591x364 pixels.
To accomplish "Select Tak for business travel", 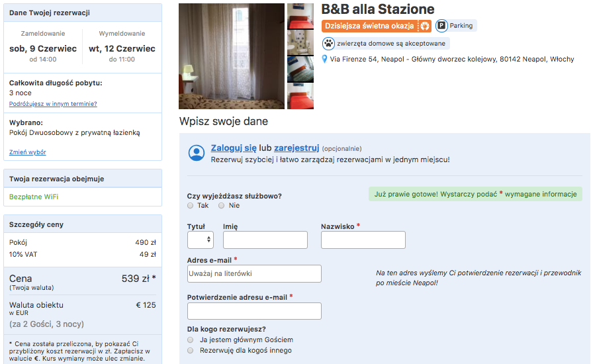I will point(191,205).
